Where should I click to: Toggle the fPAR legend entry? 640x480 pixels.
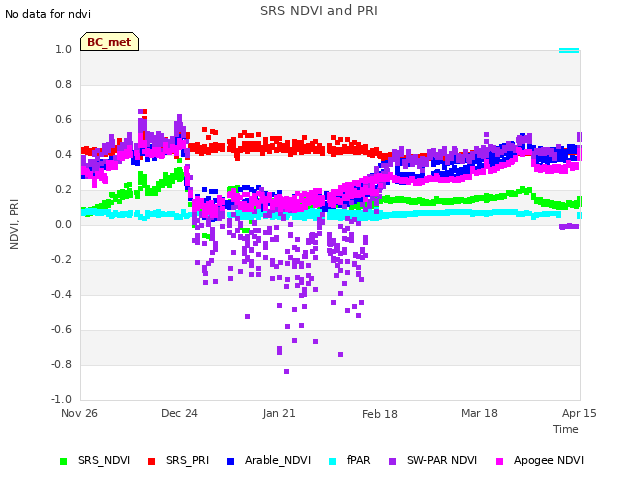(350, 460)
